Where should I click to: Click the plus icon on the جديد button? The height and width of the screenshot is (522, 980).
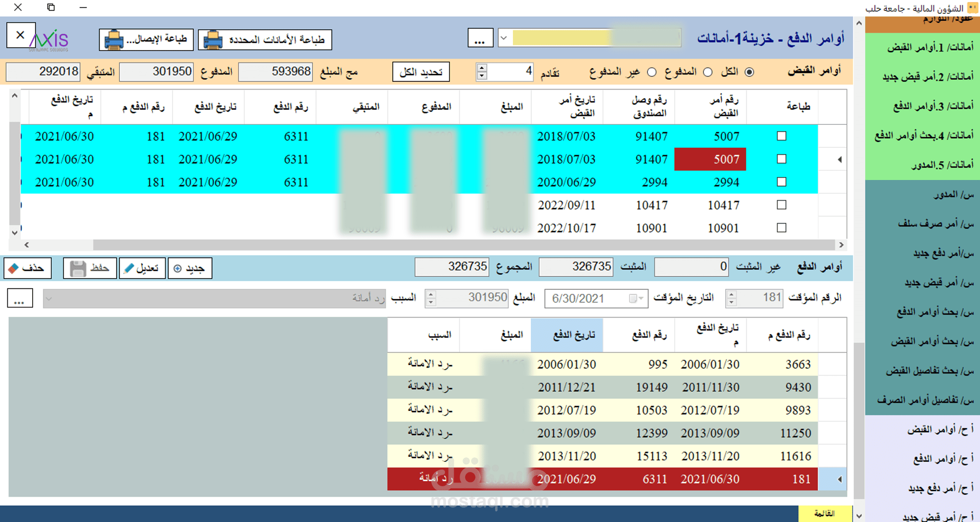coord(178,269)
